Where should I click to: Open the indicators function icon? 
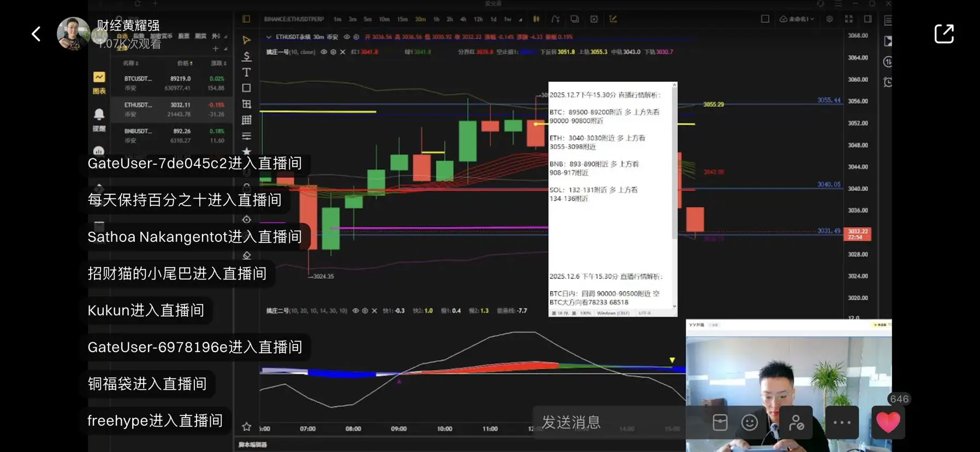555,19
